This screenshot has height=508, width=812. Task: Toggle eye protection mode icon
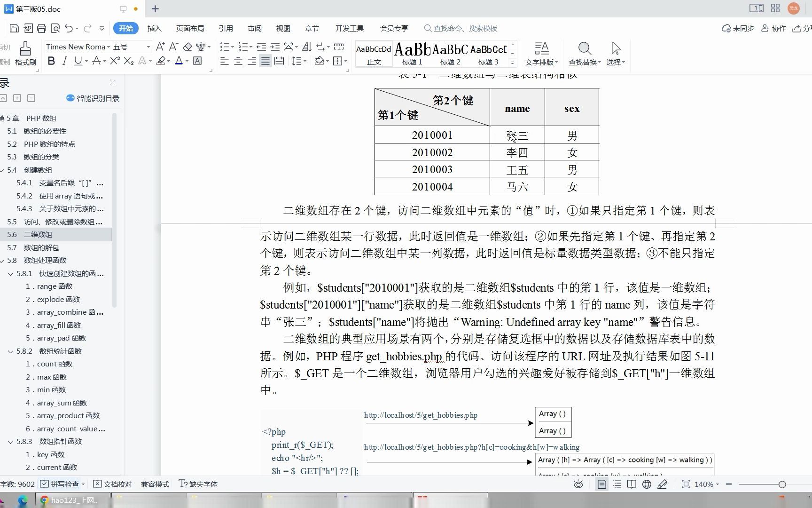pos(578,484)
